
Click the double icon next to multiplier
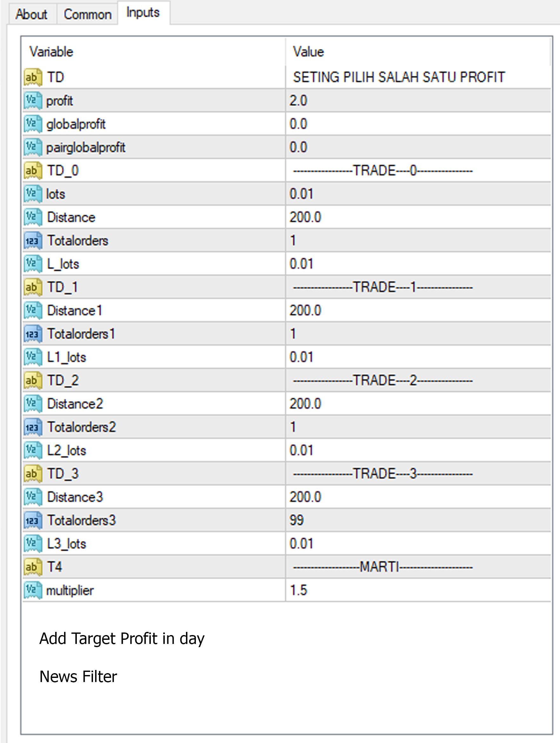tap(33, 590)
